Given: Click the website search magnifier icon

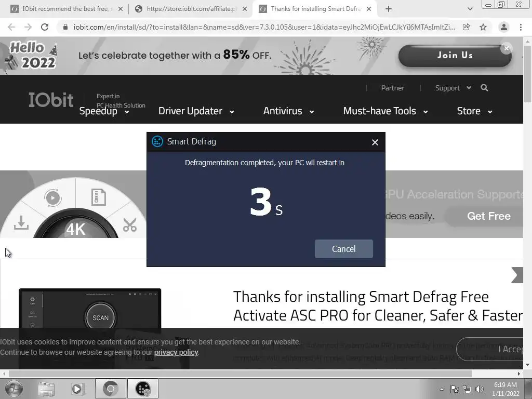Looking at the screenshot, I should [484, 88].
